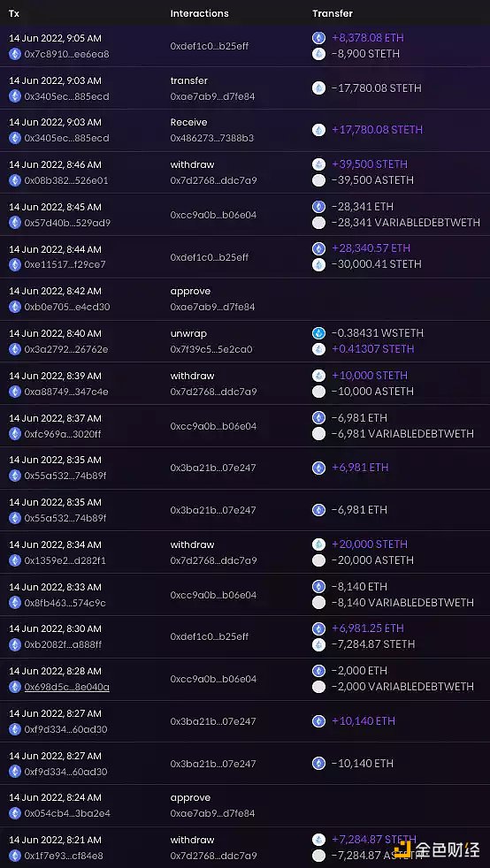The height and width of the screenshot is (868, 490).
Task: Click ETH icon next to +10,140 ETH
Action: click(318, 720)
